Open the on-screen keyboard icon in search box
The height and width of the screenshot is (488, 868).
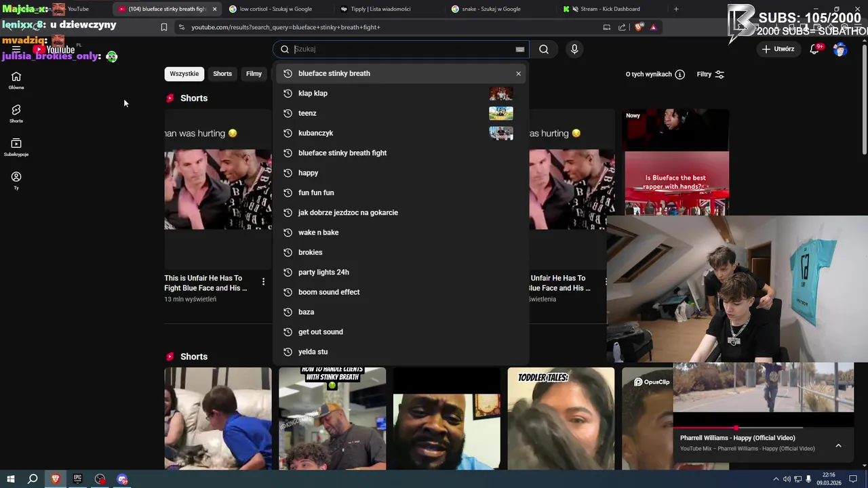[x=520, y=49]
